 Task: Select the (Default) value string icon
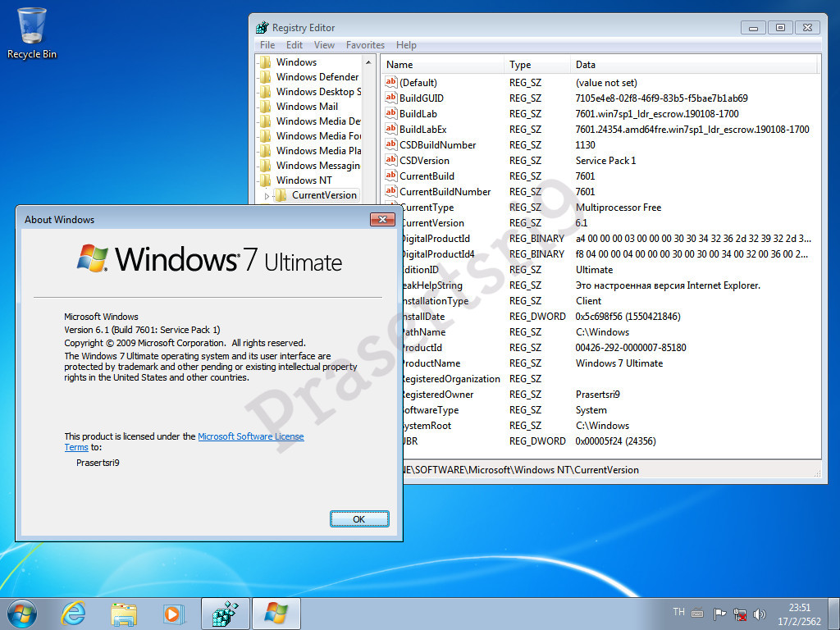[391, 83]
